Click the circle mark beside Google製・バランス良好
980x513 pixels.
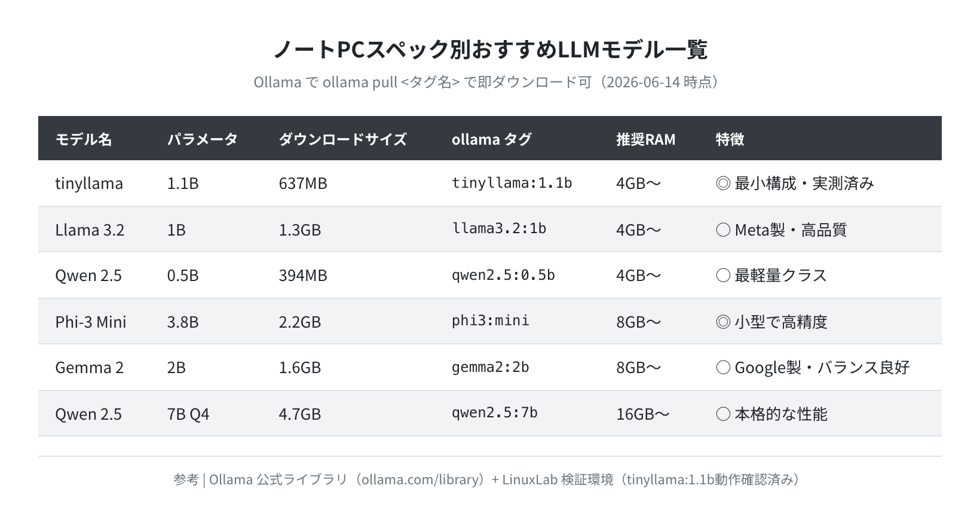pos(723,368)
